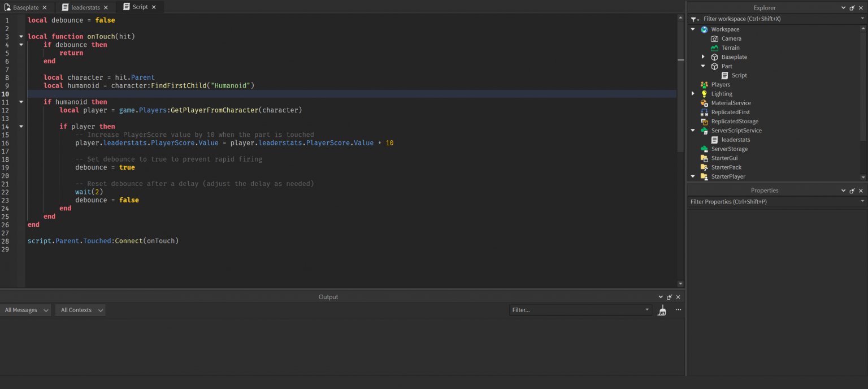Collapse the ServerScriptService tree node
The width and height of the screenshot is (868, 389).
coord(693,130)
